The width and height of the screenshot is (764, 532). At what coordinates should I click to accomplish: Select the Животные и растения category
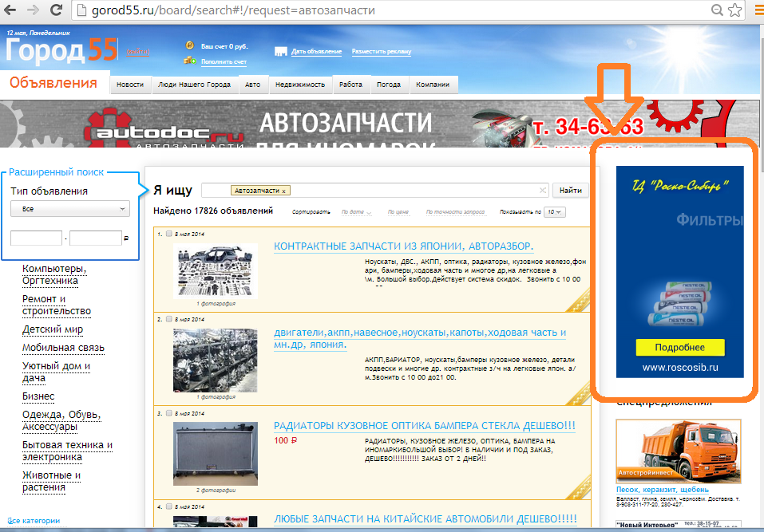click(52, 481)
